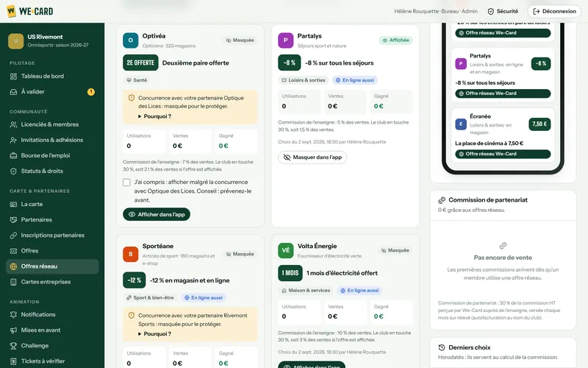Click the Partenaires handshake icon
The image size is (588, 368).
13,219
